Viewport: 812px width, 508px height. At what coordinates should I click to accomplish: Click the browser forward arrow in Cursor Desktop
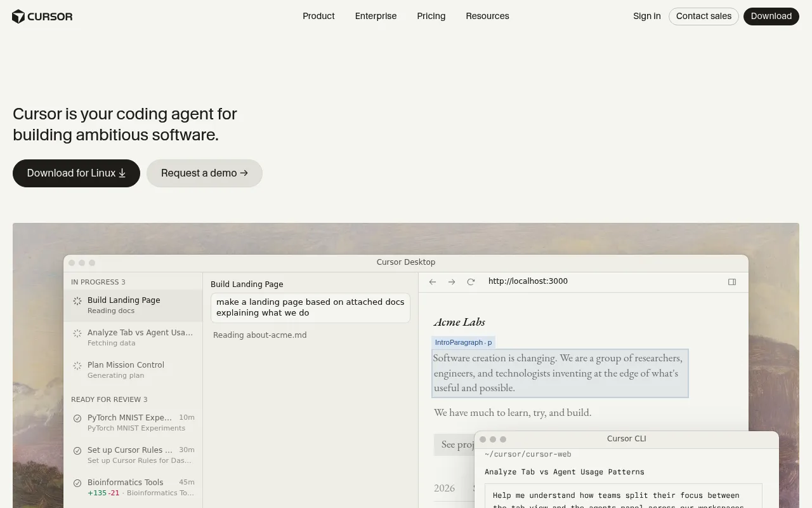pos(452,282)
